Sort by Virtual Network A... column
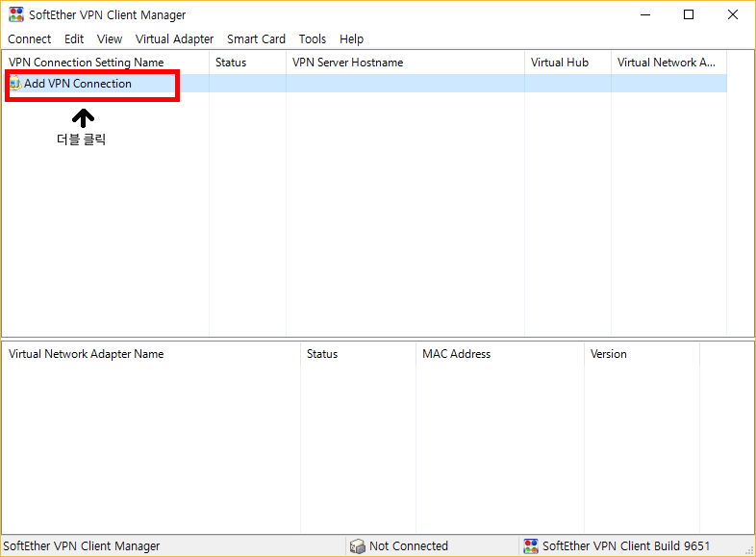756x557 pixels. coord(668,63)
